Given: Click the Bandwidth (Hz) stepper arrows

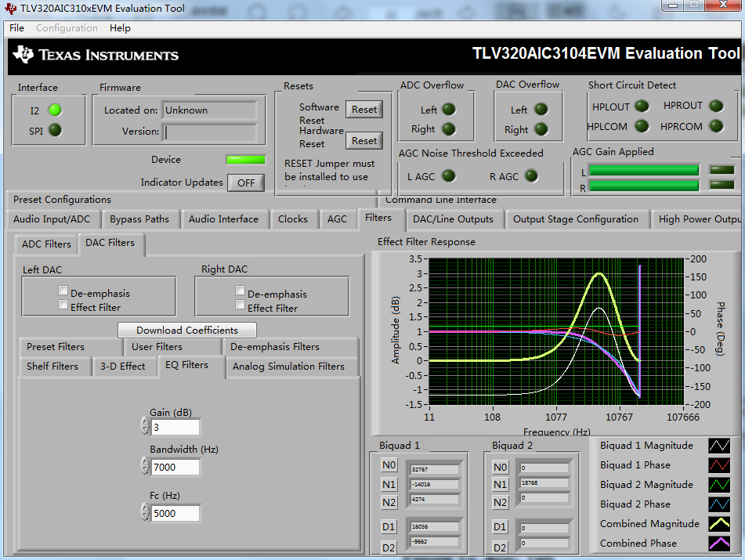Looking at the screenshot, I should [x=145, y=466].
